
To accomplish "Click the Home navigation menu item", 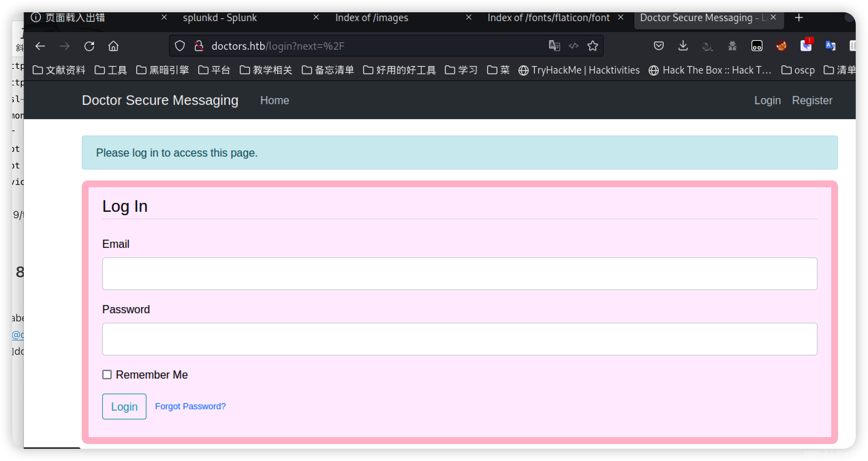I will pyautogui.click(x=275, y=100).
